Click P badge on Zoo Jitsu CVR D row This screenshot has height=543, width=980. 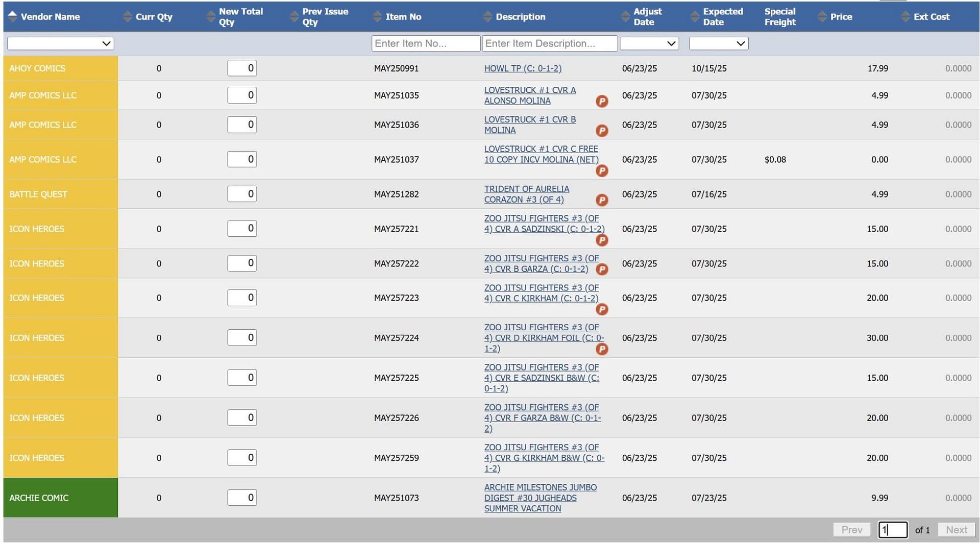[602, 349]
